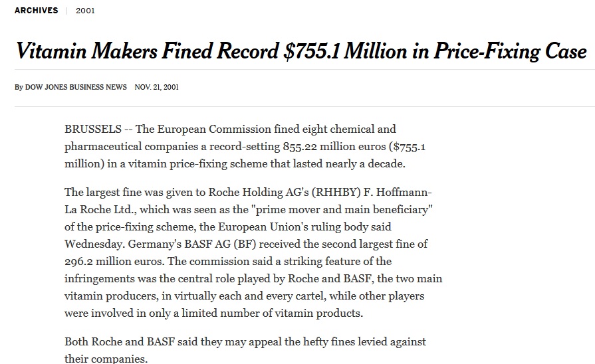Click the "296.2 million euros" amount
Image resolution: width=595 pixels, height=364 pixels.
[x=116, y=262]
